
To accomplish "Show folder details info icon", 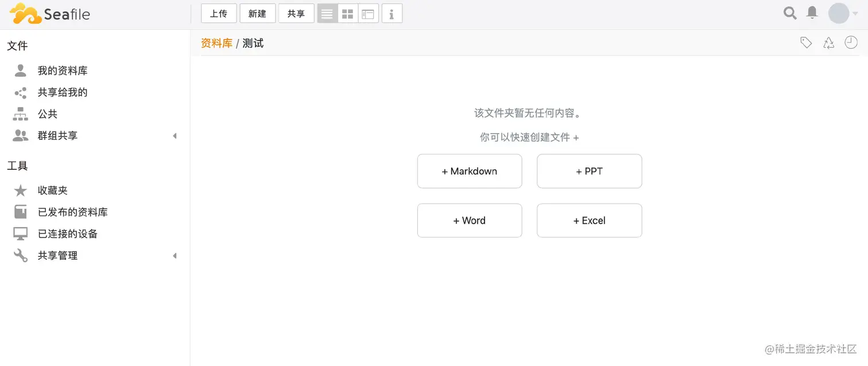I will pyautogui.click(x=392, y=14).
